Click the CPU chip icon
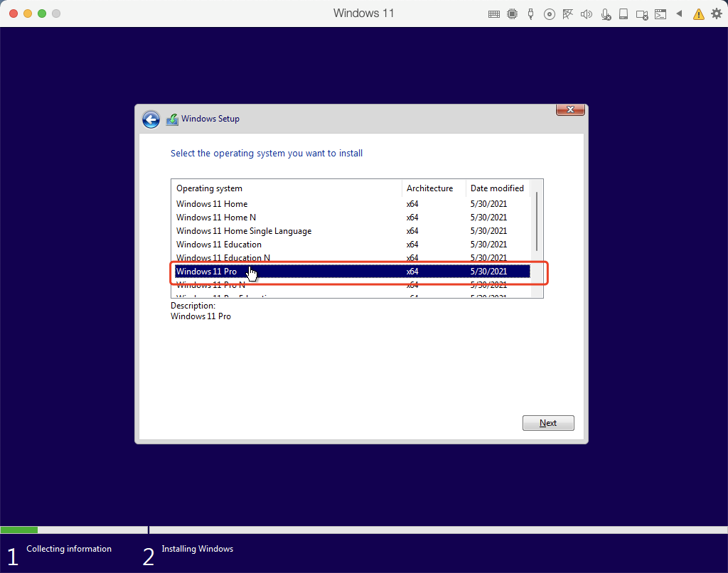Screen dimensions: 728x573 [x=512, y=14]
